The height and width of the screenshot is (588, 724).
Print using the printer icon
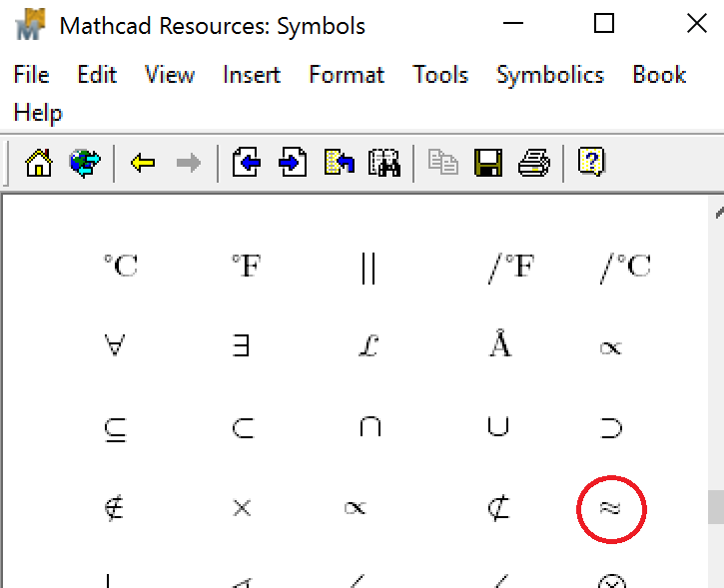click(534, 163)
